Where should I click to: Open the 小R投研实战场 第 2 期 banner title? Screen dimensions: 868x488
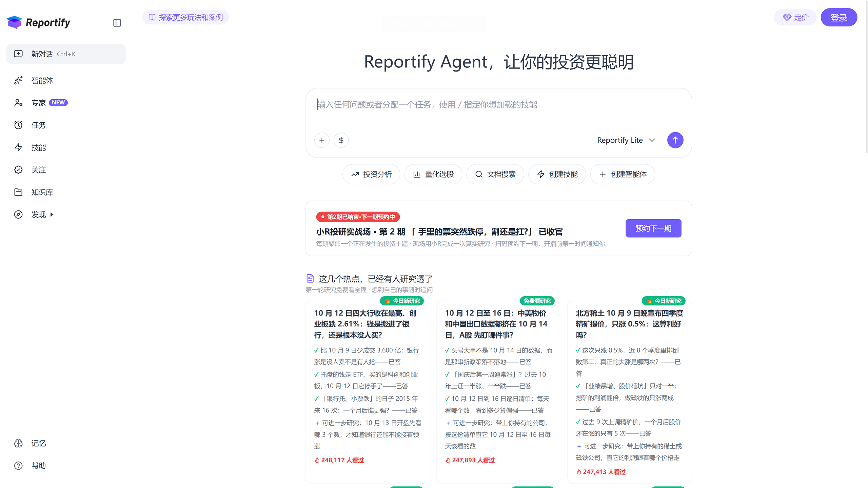pyautogui.click(x=439, y=232)
